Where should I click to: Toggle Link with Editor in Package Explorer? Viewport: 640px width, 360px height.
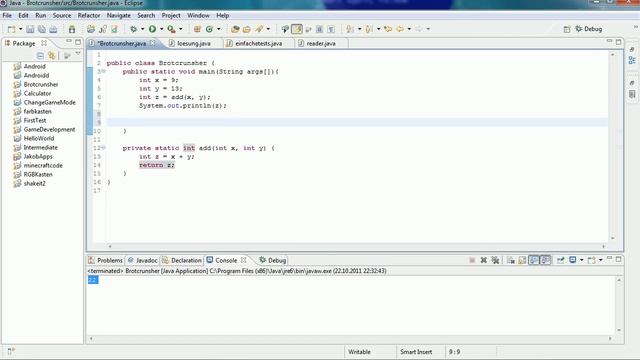(51, 55)
